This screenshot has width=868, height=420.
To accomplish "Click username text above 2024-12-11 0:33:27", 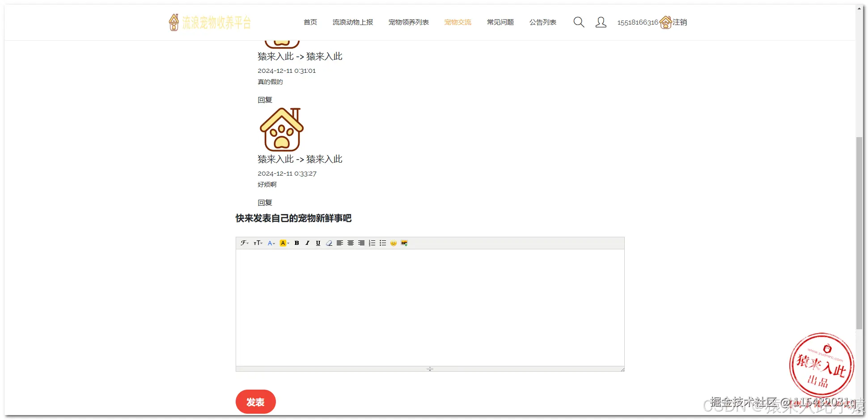I will [300, 160].
